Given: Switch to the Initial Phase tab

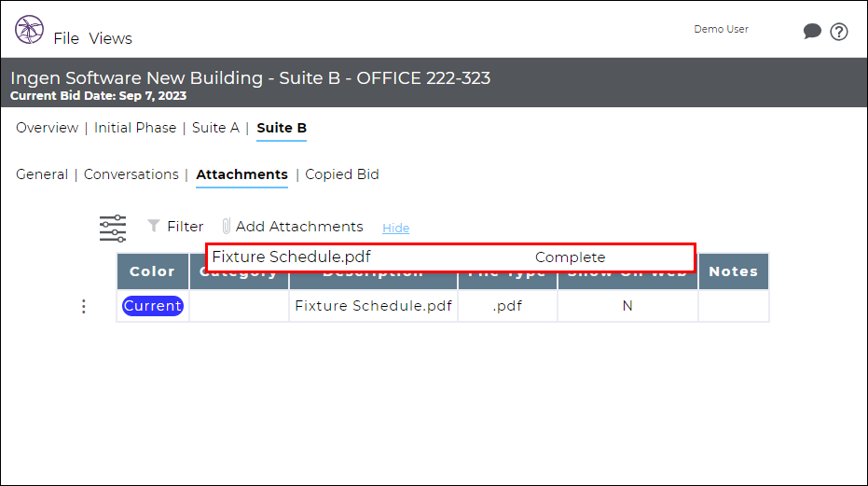Looking at the screenshot, I should (135, 128).
